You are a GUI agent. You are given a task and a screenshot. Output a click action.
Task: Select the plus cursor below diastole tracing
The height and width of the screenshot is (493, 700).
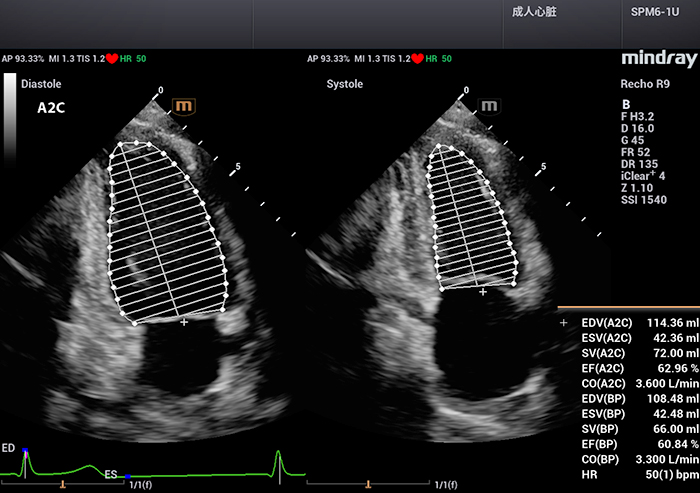(183, 323)
